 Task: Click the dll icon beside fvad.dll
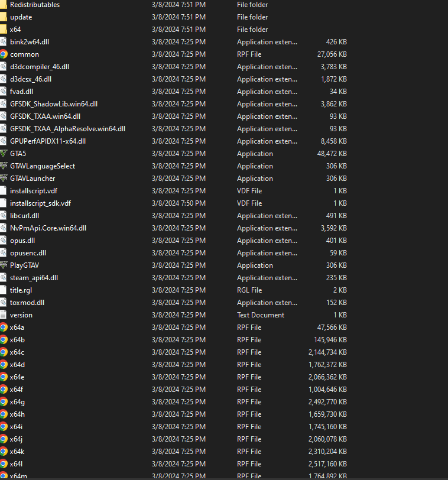[3, 91]
